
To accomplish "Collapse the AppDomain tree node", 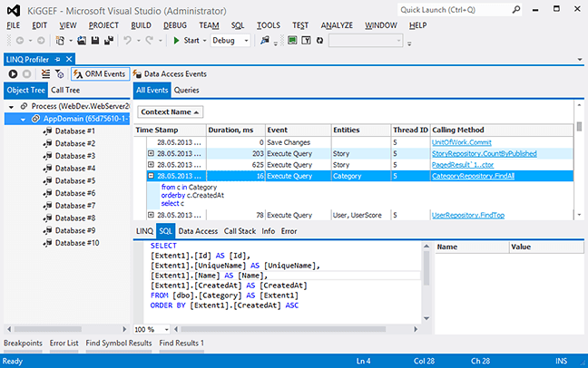I will pos(24,119).
